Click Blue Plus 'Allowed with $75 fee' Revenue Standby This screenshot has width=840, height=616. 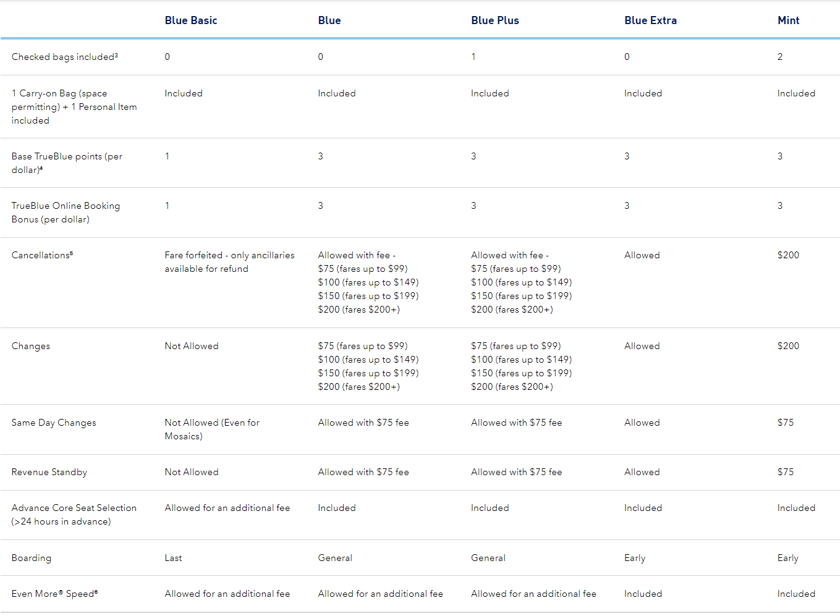[517, 472]
